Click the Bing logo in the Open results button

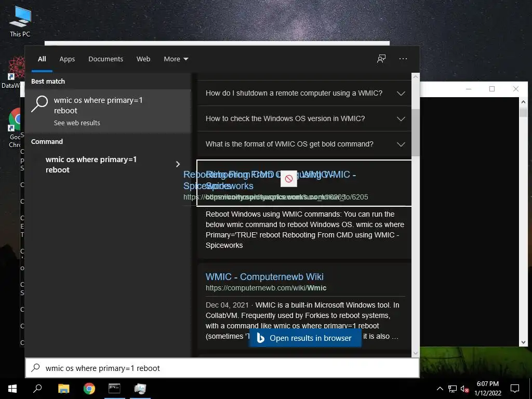[261, 338]
